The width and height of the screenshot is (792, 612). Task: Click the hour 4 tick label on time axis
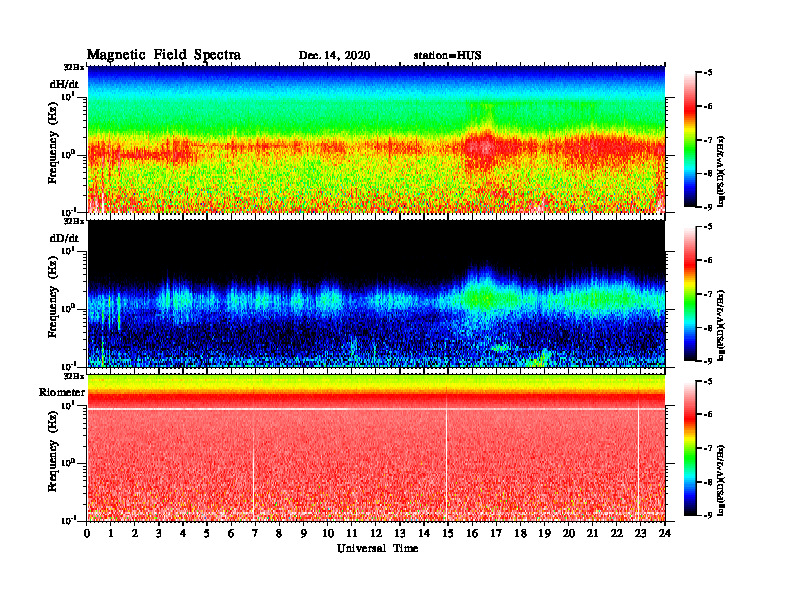pyautogui.click(x=183, y=533)
